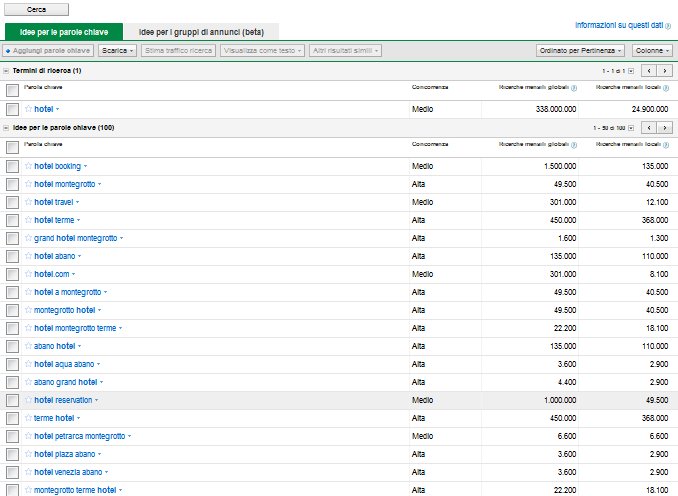678x496 pixels.
Task: Star the 'grand hotel montegrotto' keyword
Action: point(29,238)
